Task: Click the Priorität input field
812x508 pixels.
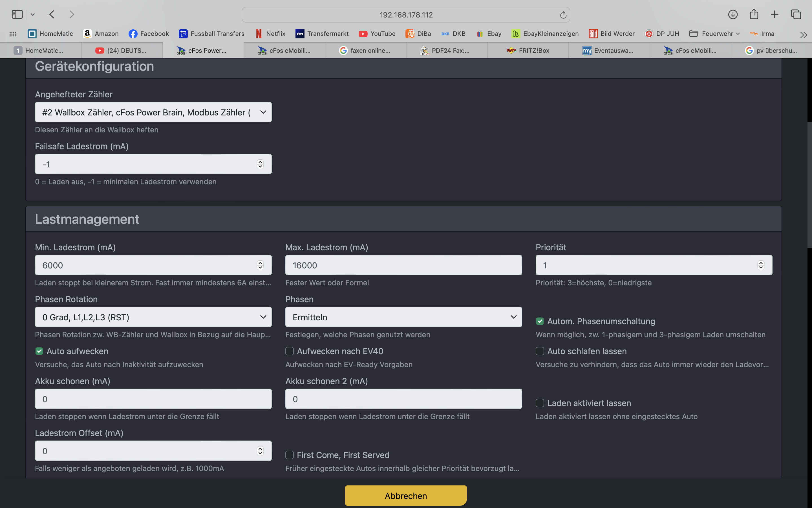Action: pyautogui.click(x=654, y=265)
